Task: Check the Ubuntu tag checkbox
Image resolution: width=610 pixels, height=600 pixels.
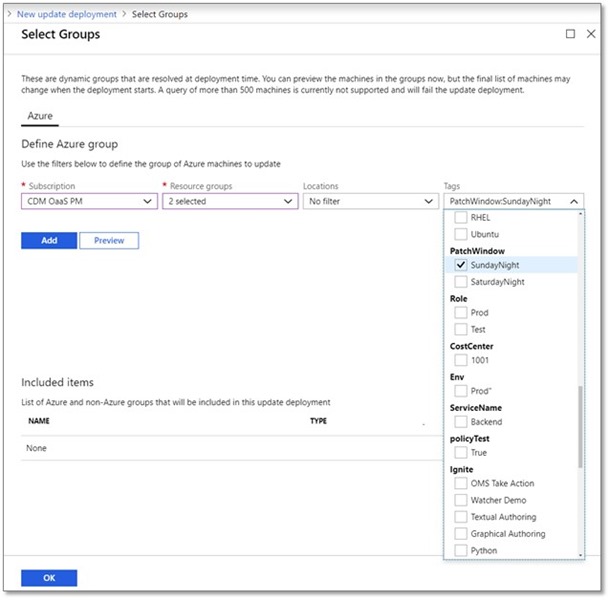Action: pos(461,234)
